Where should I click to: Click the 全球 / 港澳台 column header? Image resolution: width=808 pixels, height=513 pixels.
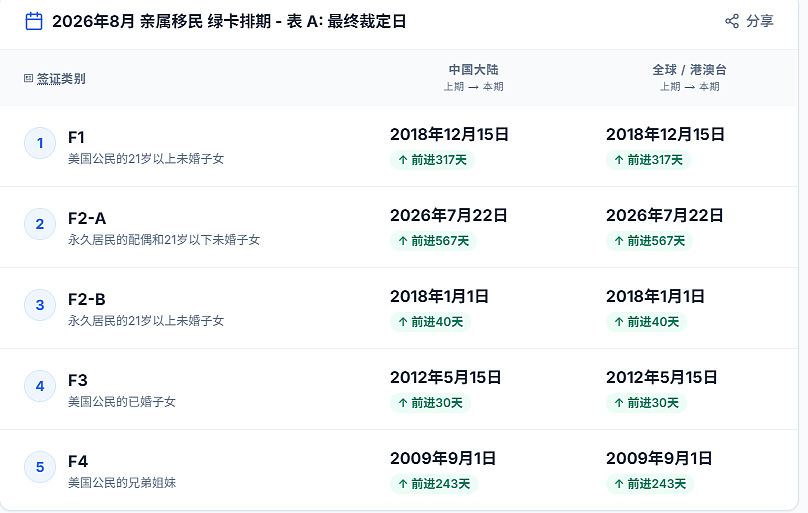click(x=689, y=70)
